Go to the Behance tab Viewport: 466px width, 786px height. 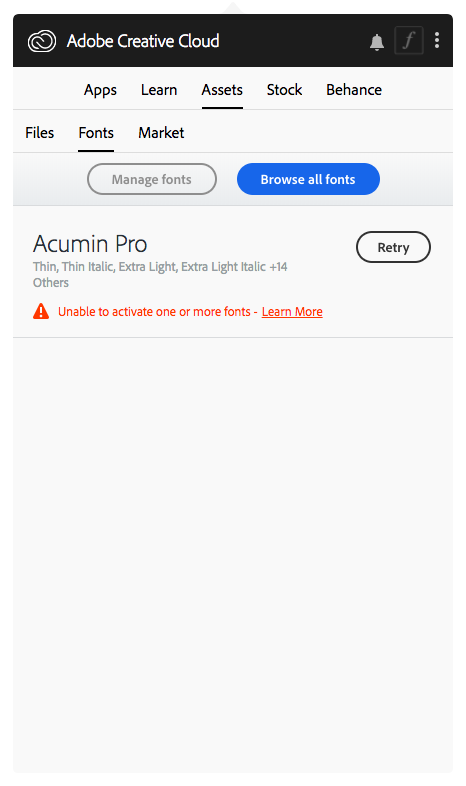click(x=354, y=90)
